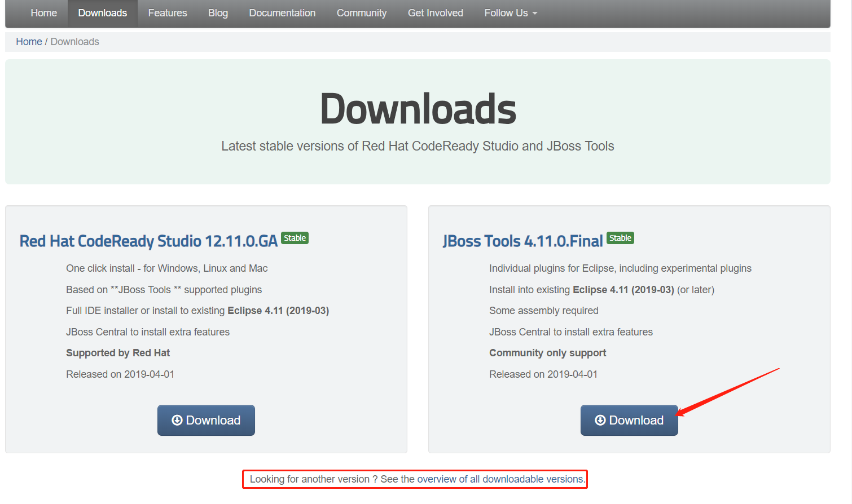Viewport: 852px width, 504px height.
Task: Click 'Latest stable versions' subtitle text
Action: pyautogui.click(x=418, y=146)
